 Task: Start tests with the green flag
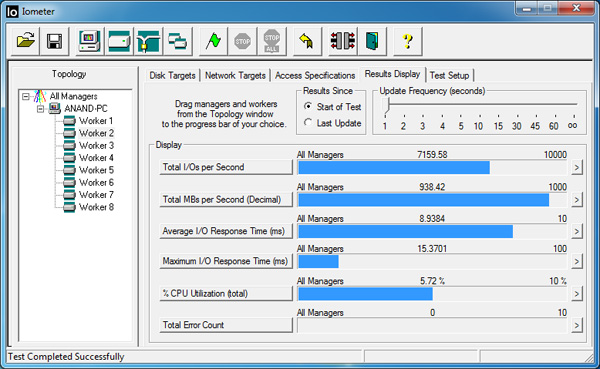pos(213,41)
